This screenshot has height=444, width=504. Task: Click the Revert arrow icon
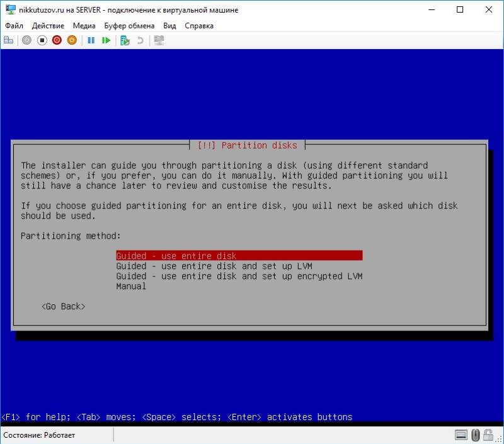tap(140, 40)
